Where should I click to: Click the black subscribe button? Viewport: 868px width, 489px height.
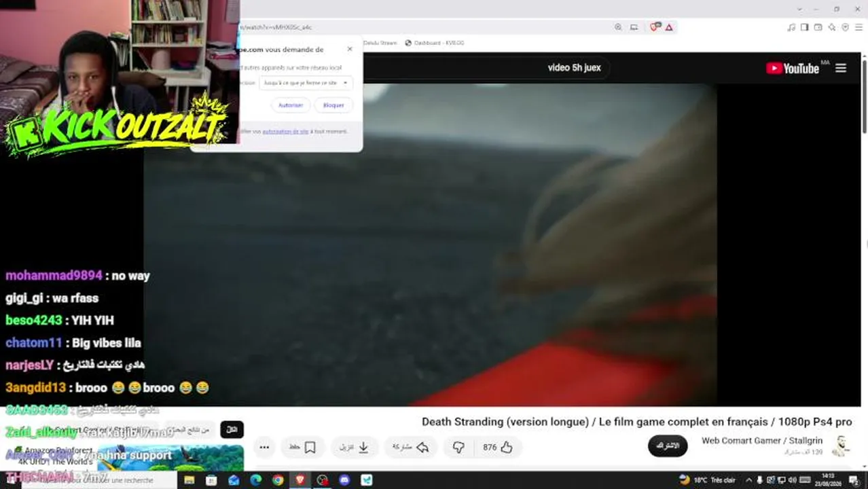(x=667, y=446)
